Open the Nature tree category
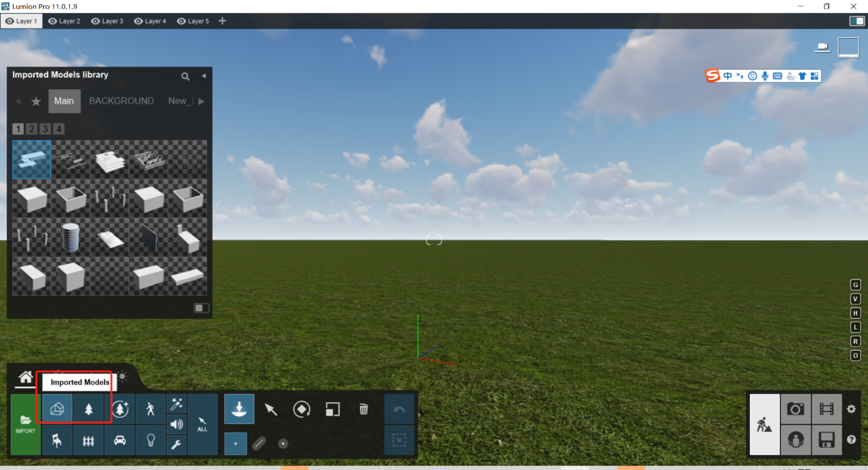Image resolution: width=868 pixels, height=470 pixels. [89, 409]
